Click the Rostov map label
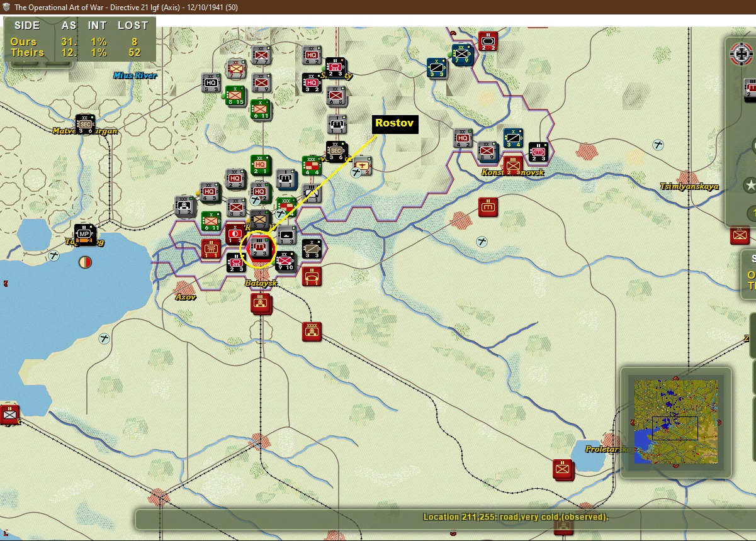The width and height of the screenshot is (756, 541). [395, 123]
